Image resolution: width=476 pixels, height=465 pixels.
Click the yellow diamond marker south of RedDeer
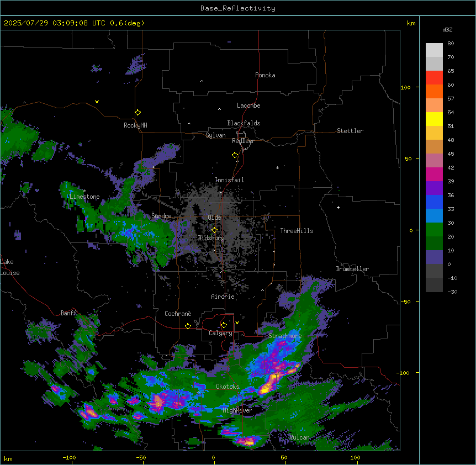pos(235,155)
